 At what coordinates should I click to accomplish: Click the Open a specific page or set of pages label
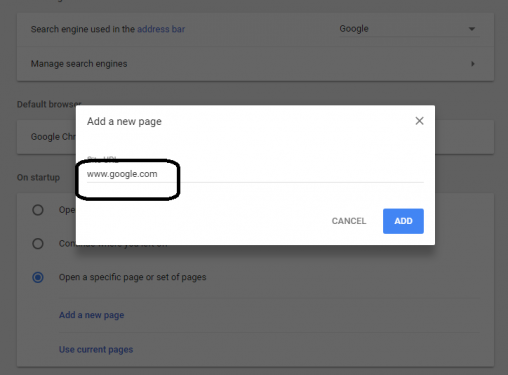(133, 277)
